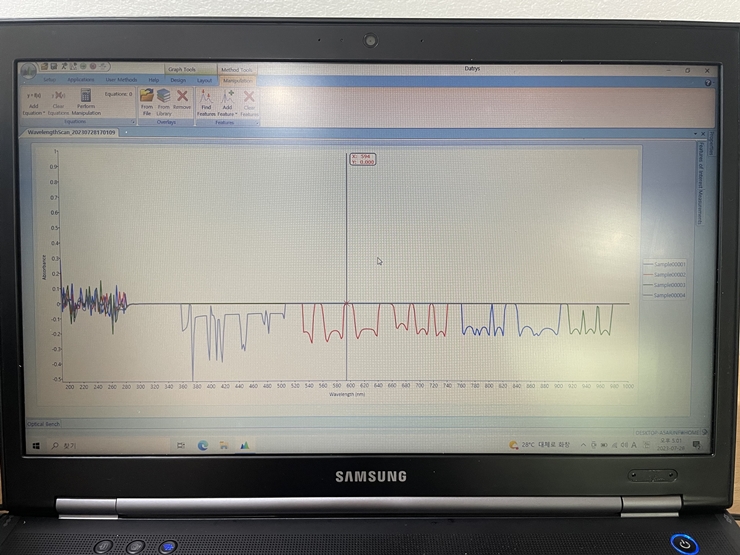
Task: Expand the Equations group dialog launcher
Action: (133, 122)
